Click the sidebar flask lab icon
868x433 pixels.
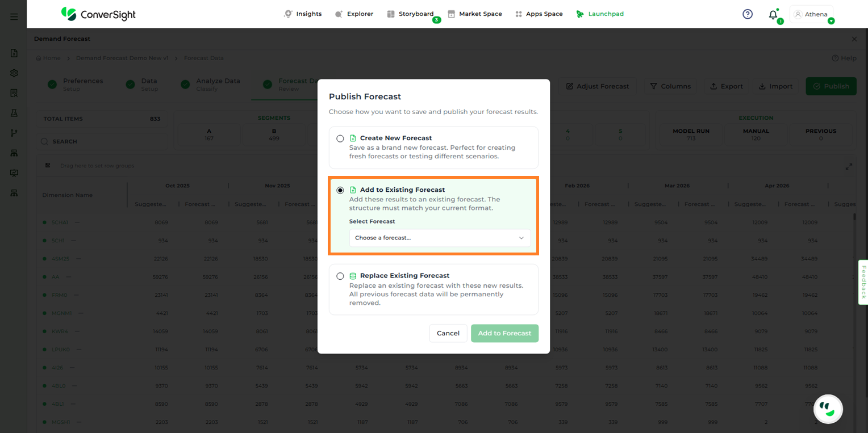tap(14, 113)
